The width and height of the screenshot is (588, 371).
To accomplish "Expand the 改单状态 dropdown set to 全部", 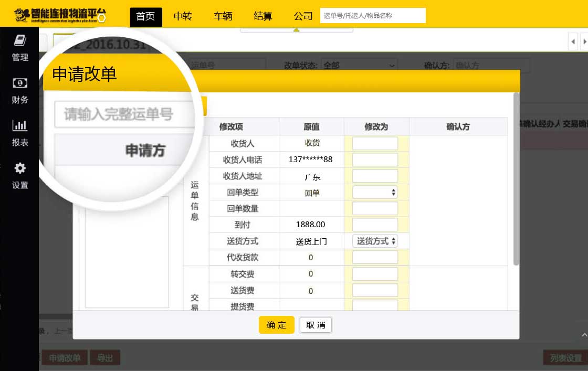I will pyautogui.click(x=359, y=66).
